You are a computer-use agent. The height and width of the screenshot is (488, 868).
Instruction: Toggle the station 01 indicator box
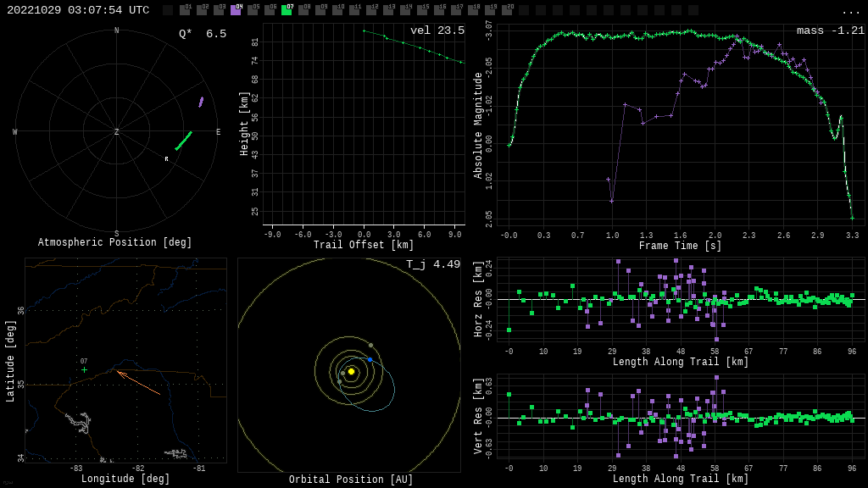coord(185,10)
